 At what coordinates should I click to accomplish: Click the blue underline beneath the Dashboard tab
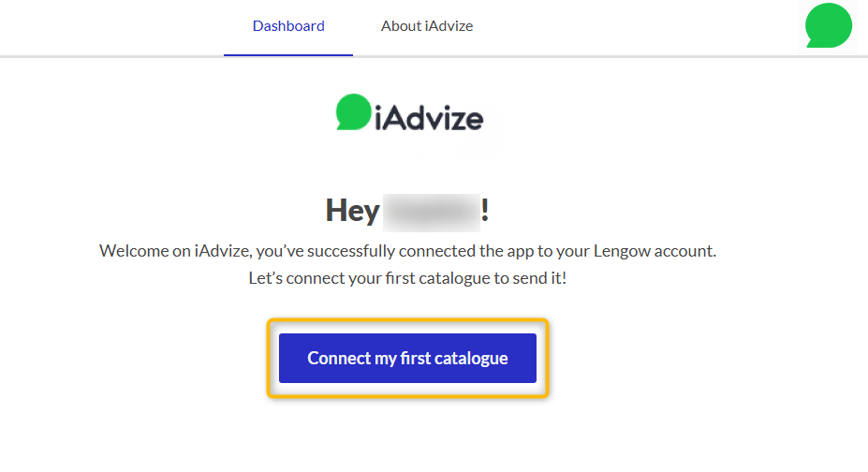point(288,55)
